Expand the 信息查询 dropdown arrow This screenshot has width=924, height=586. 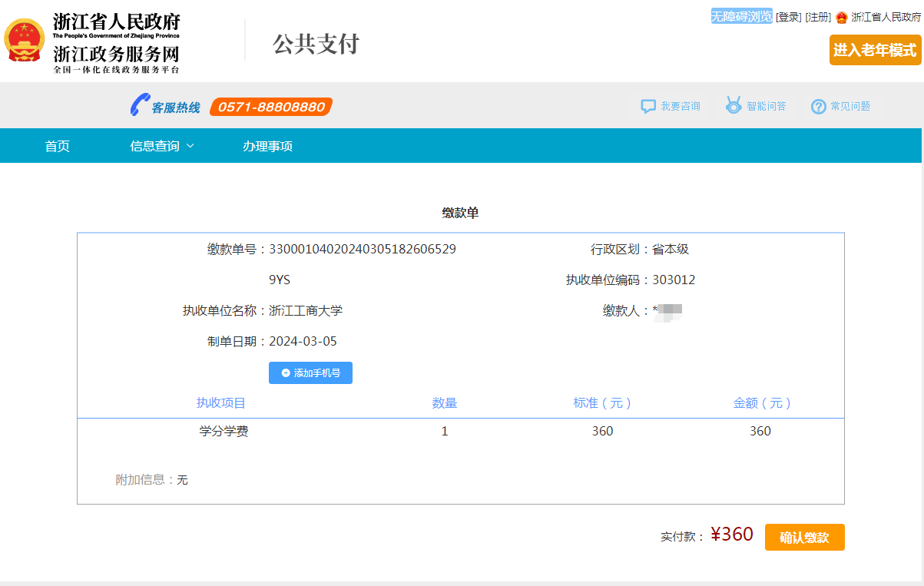190,146
